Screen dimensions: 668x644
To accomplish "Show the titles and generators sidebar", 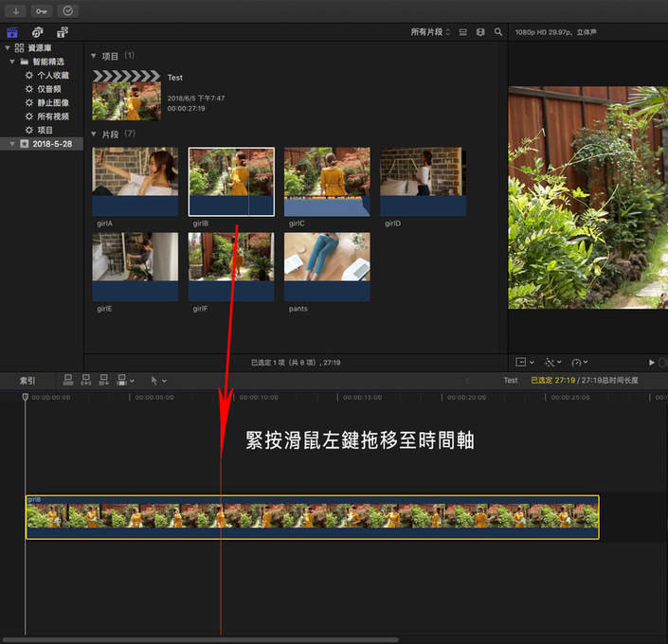I will (62, 32).
